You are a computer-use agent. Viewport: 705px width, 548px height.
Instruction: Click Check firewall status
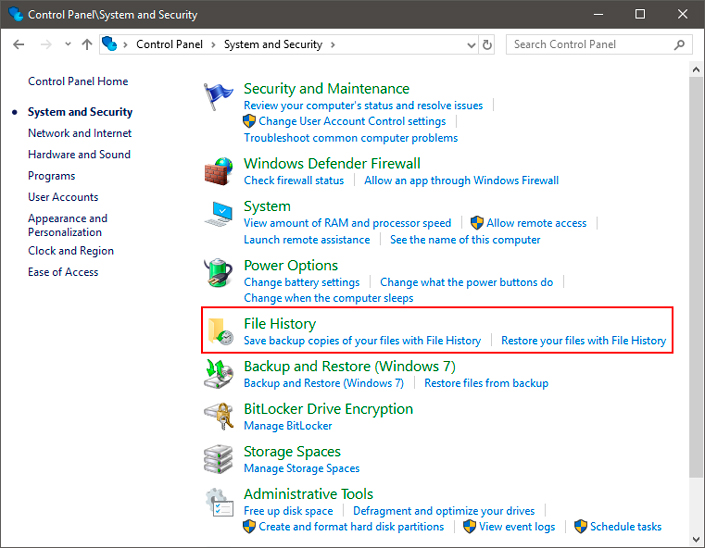point(294,180)
